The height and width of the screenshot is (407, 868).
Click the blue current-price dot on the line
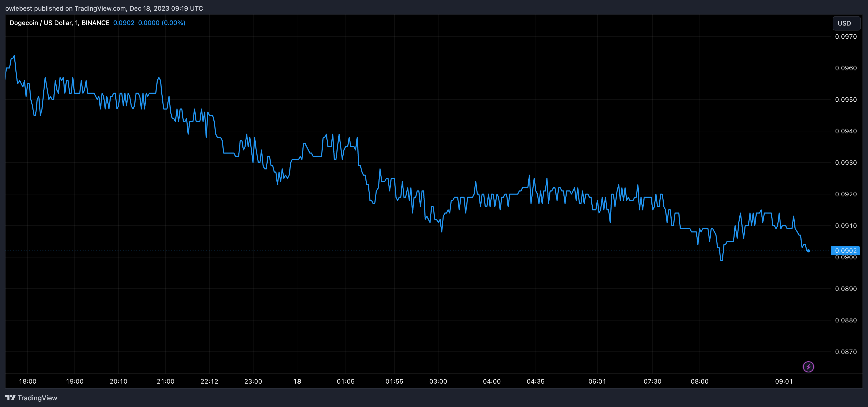pyautogui.click(x=808, y=251)
